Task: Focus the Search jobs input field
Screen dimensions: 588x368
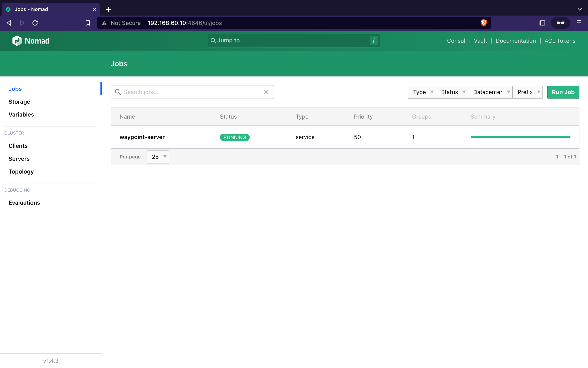Action: click(x=192, y=92)
